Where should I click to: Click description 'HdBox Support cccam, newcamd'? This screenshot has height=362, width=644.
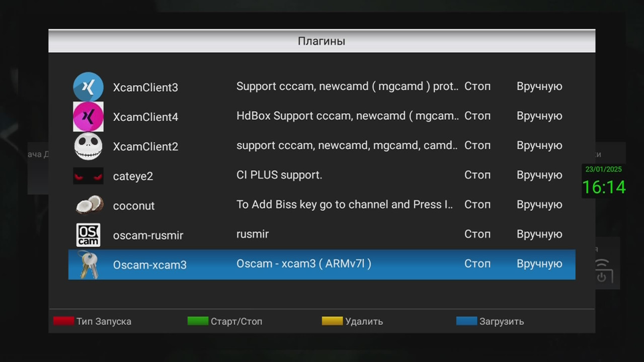[x=348, y=116]
